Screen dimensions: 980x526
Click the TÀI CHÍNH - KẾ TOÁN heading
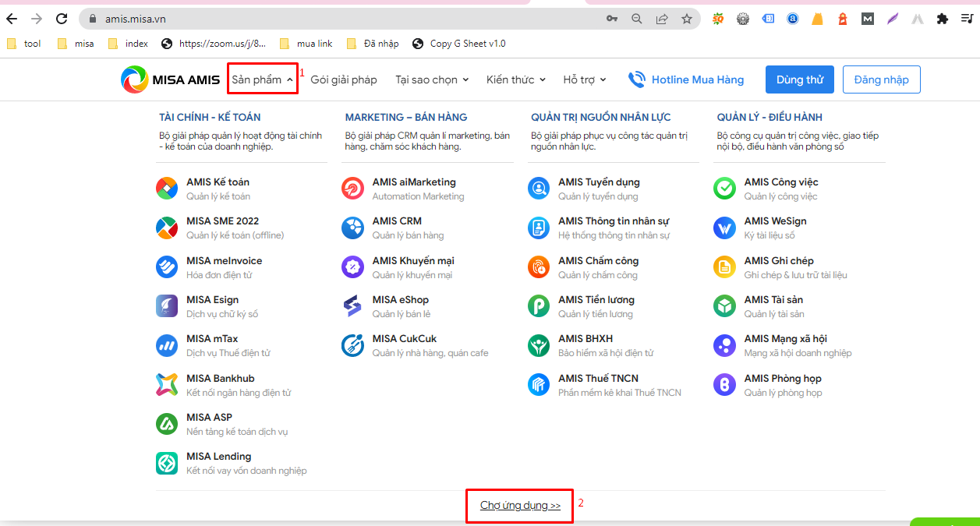tap(210, 117)
